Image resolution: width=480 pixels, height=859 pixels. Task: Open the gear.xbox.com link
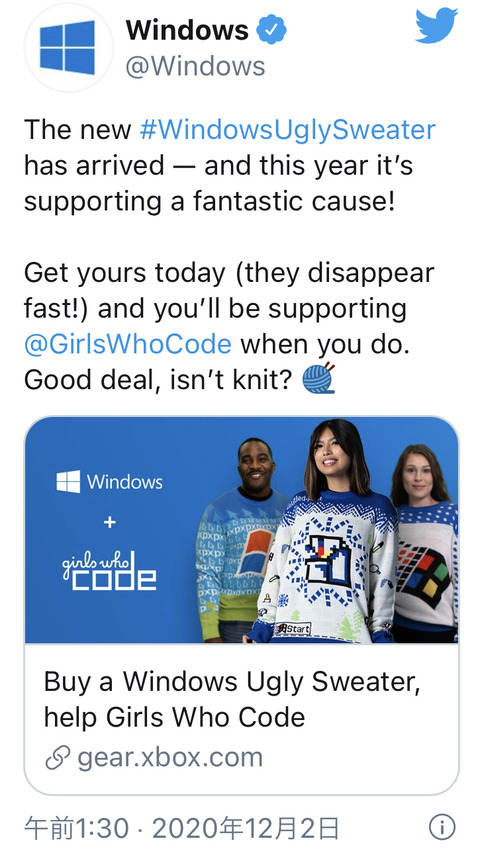point(170,758)
